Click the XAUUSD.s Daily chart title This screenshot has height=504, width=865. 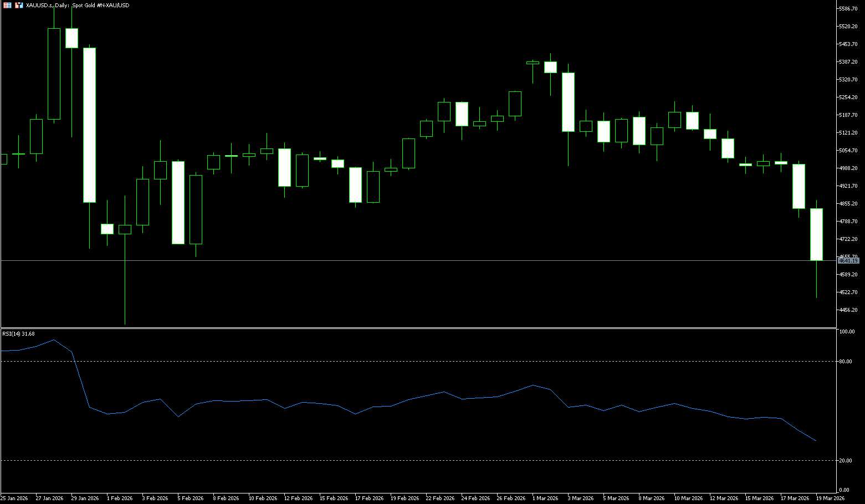click(78, 5)
